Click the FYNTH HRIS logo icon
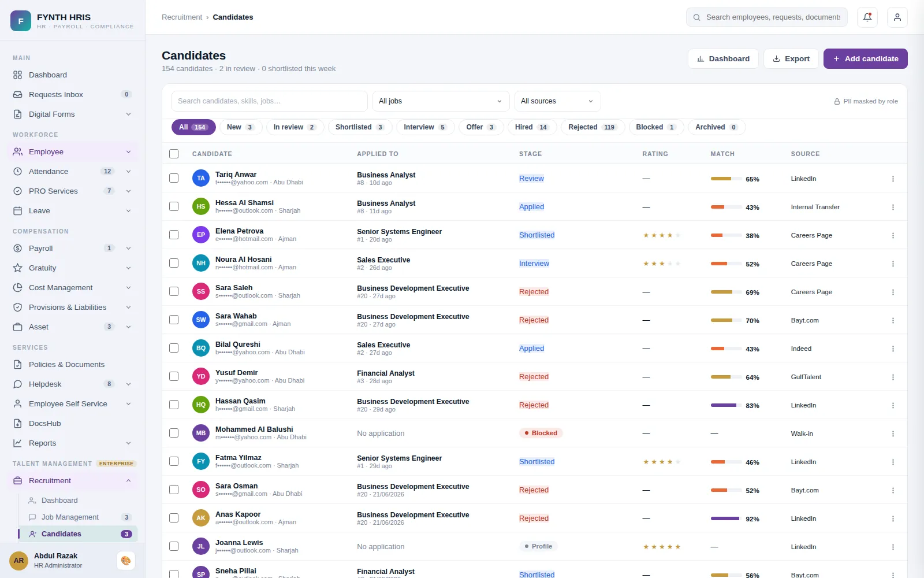Image resolution: width=924 pixels, height=578 pixels. pyautogui.click(x=21, y=21)
